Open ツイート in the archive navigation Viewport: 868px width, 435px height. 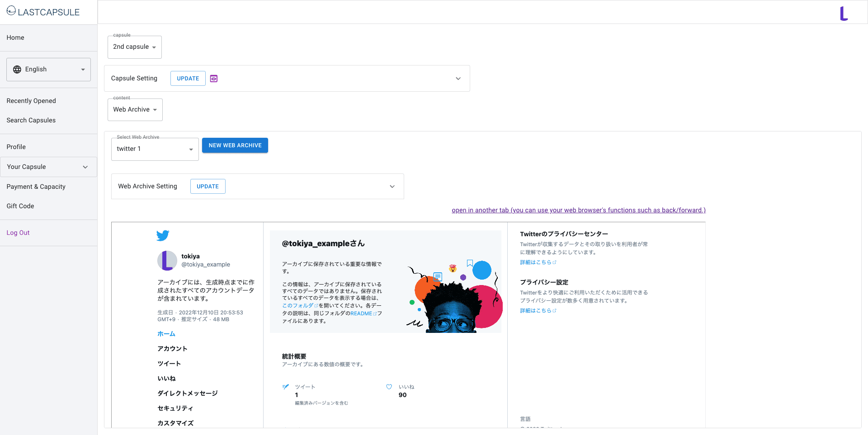[x=169, y=363]
